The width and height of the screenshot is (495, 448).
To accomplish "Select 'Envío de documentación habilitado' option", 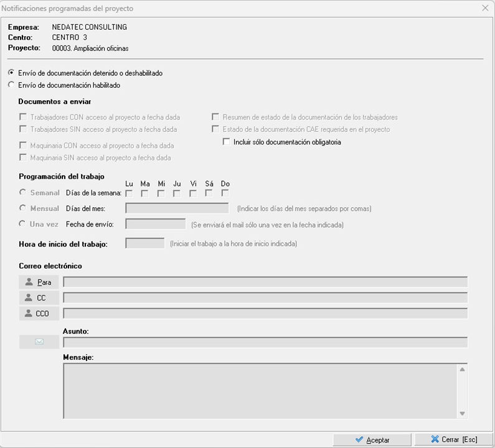I will click(11, 85).
